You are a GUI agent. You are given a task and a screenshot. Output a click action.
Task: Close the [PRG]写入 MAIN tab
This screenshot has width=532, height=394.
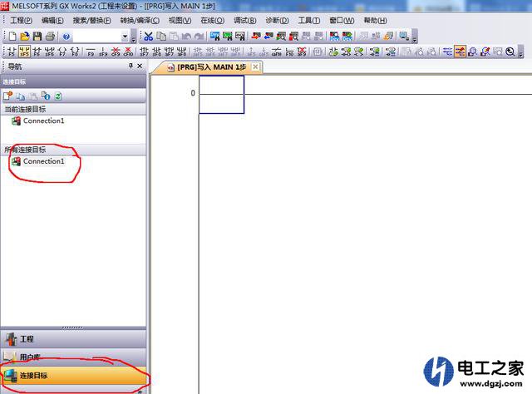(255, 66)
